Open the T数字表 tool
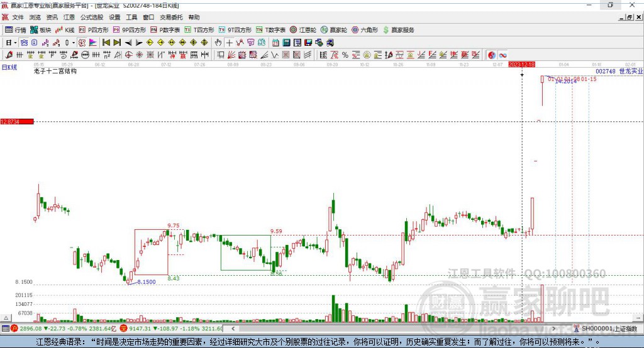644x348 pixels. click(270, 30)
